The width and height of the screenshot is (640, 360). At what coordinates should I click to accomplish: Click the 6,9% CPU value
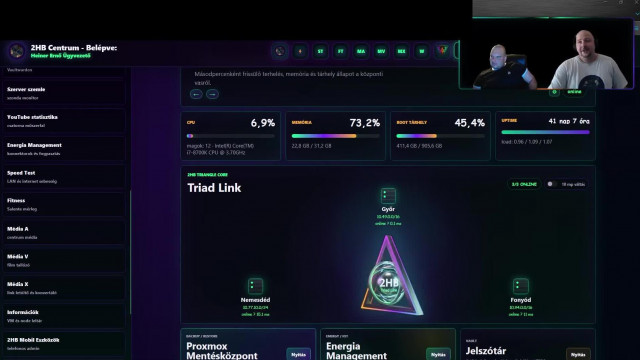coord(263,123)
